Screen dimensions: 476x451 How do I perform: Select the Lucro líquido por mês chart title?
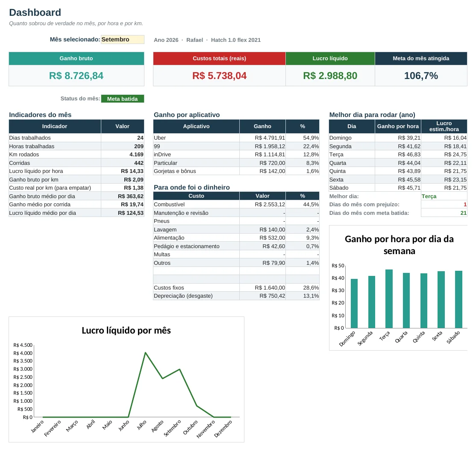tap(126, 330)
